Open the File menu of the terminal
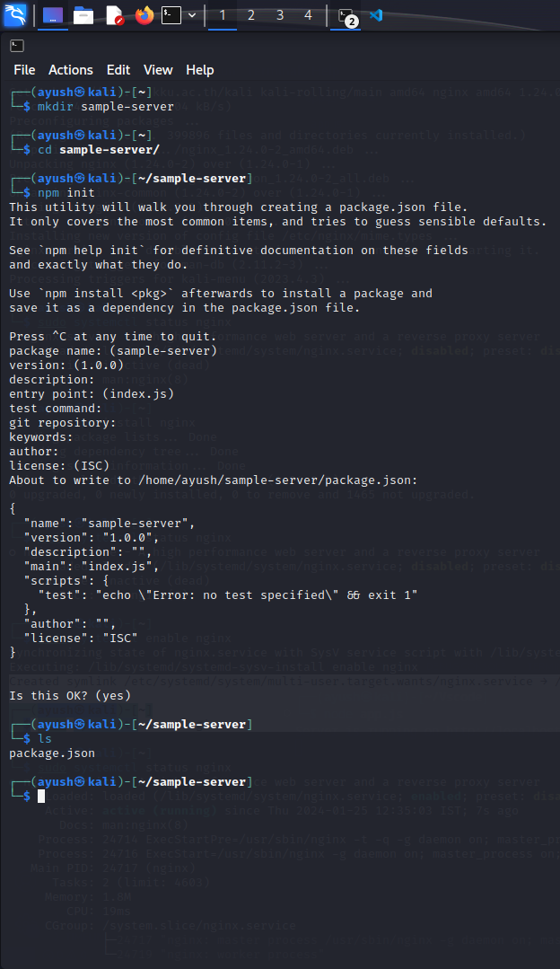Screen dimensions: 560x969 23,70
